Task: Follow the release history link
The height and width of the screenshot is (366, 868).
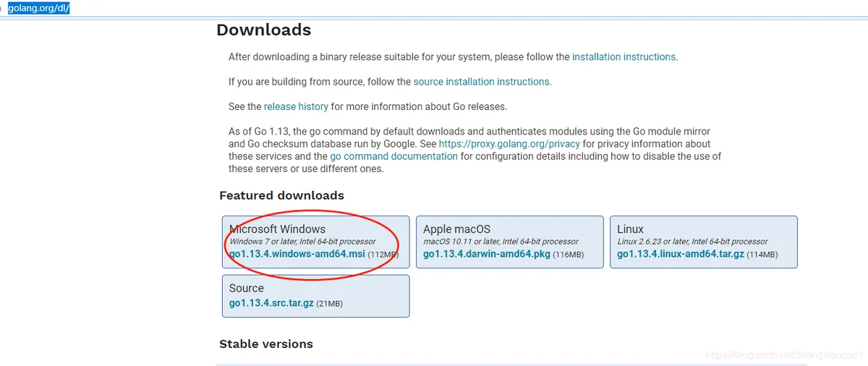Action: [296, 106]
